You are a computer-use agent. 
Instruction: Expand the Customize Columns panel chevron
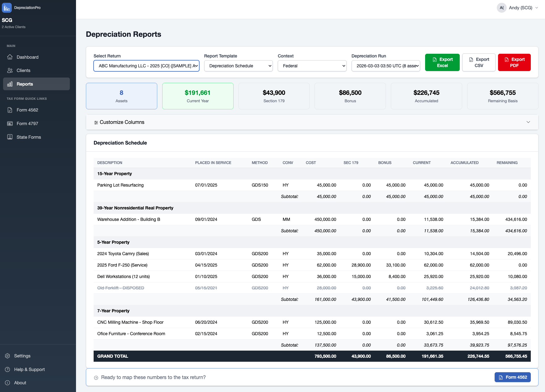[x=528, y=122]
